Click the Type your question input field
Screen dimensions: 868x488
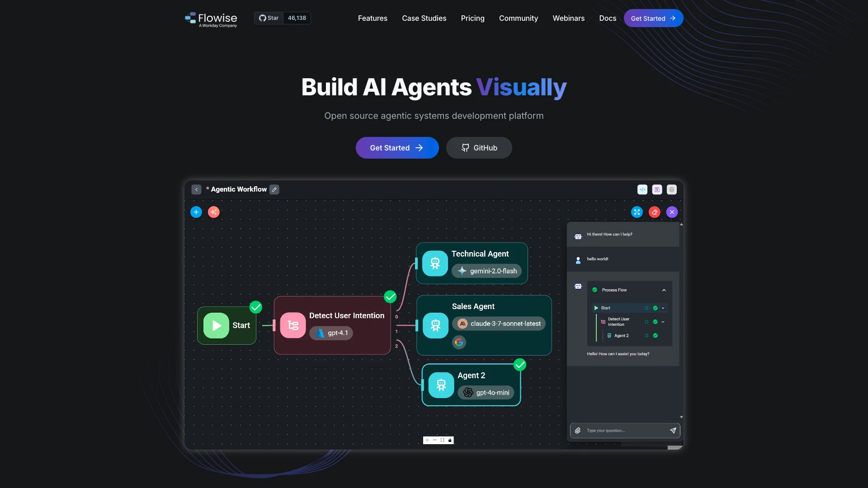pos(624,431)
